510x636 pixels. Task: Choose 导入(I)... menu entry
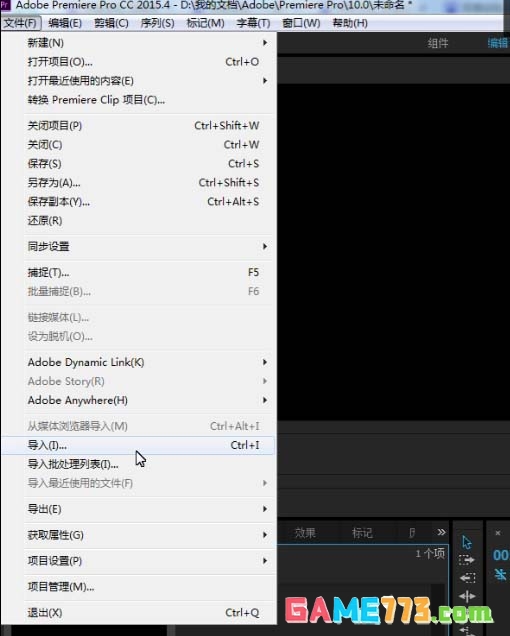click(138, 445)
